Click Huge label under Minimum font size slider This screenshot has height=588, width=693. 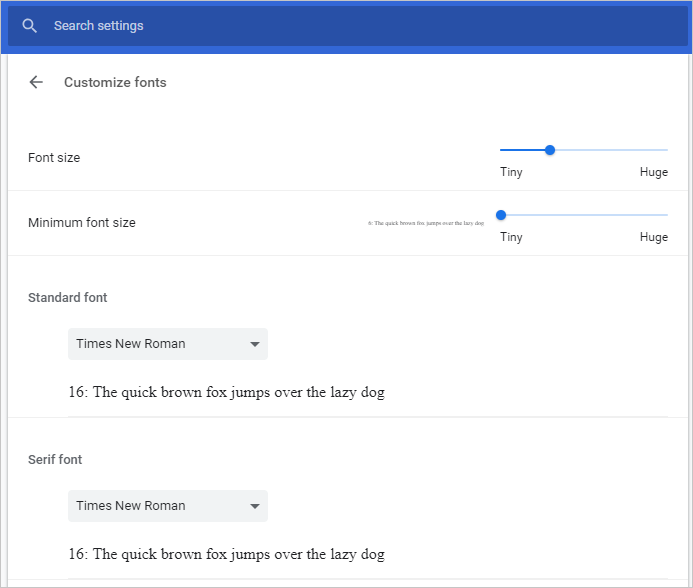coord(654,237)
